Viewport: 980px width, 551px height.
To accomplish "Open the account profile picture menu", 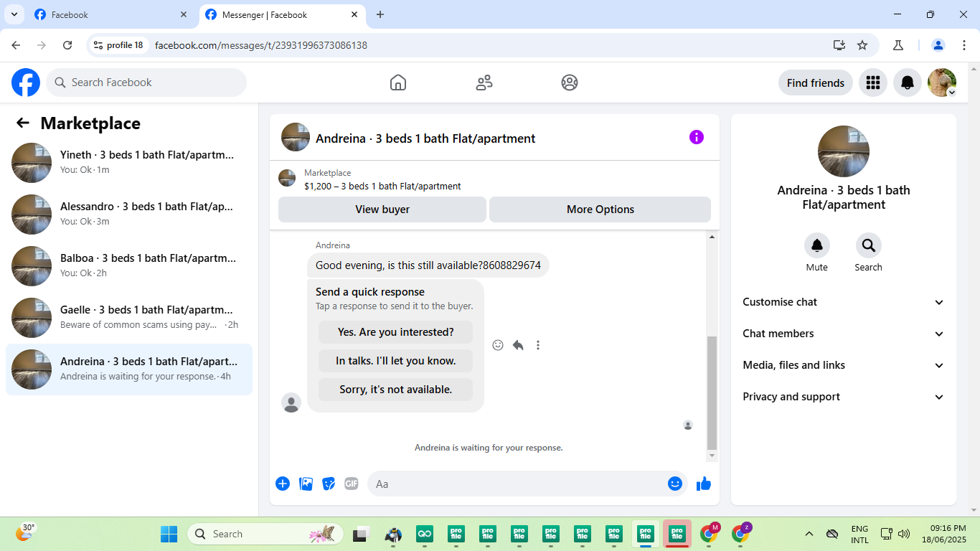I will pyautogui.click(x=942, y=83).
